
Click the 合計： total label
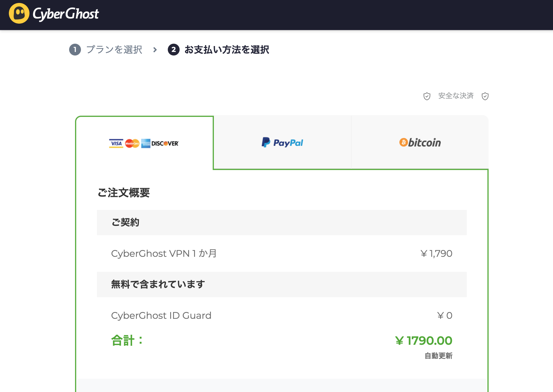point(127,340)
